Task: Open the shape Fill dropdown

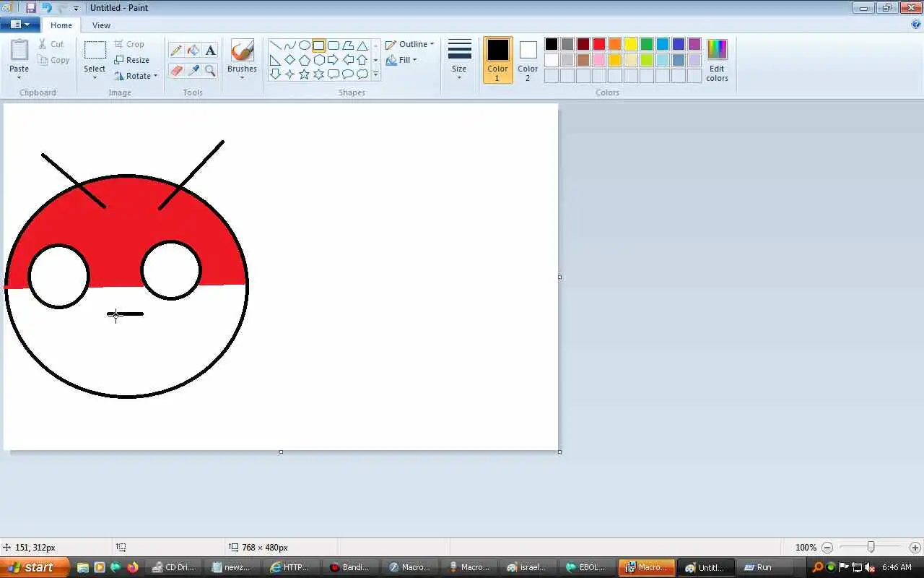Action: [x=401, y=60]
